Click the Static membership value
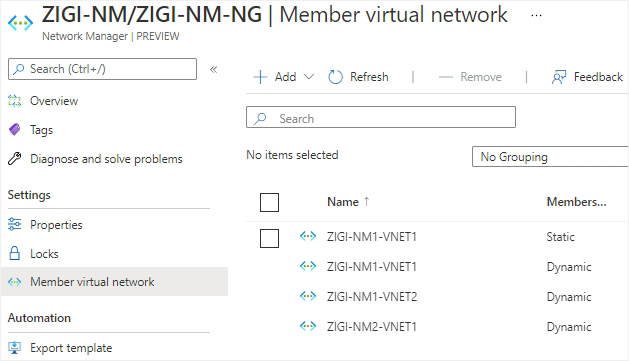629x361 pixels. [560, 237]
